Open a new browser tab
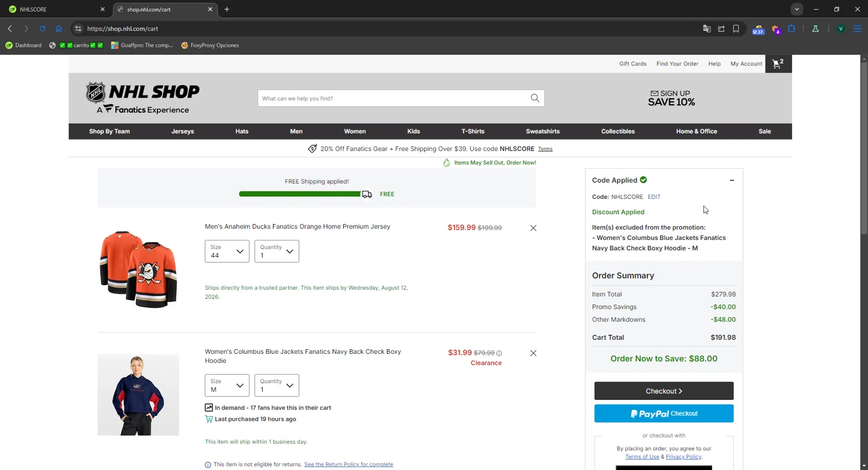Image resolution: width=868 pixels, height=470 pixels. point(227,9)
